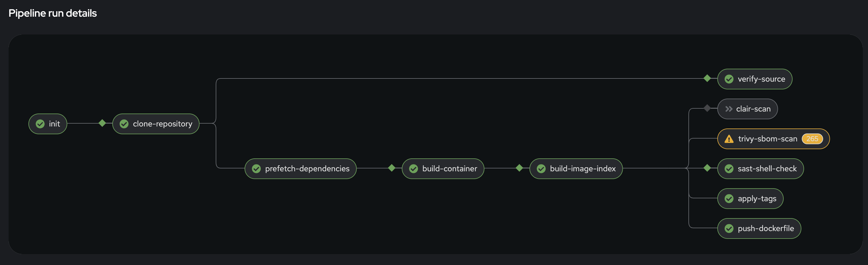
Task: Click the diamond connector before clone-repository
Action: (102, 124)
